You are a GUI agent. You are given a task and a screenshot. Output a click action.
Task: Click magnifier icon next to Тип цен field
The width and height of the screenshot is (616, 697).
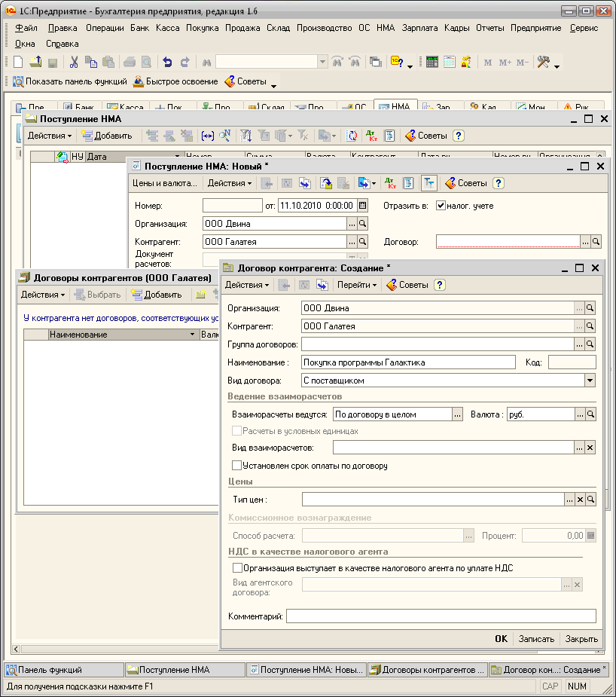(x=590, y=500)
